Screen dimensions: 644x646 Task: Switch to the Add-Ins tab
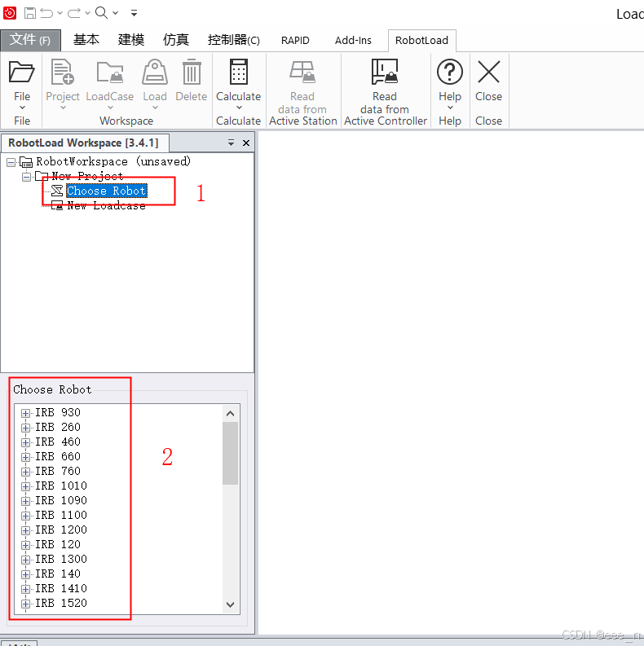353,41
